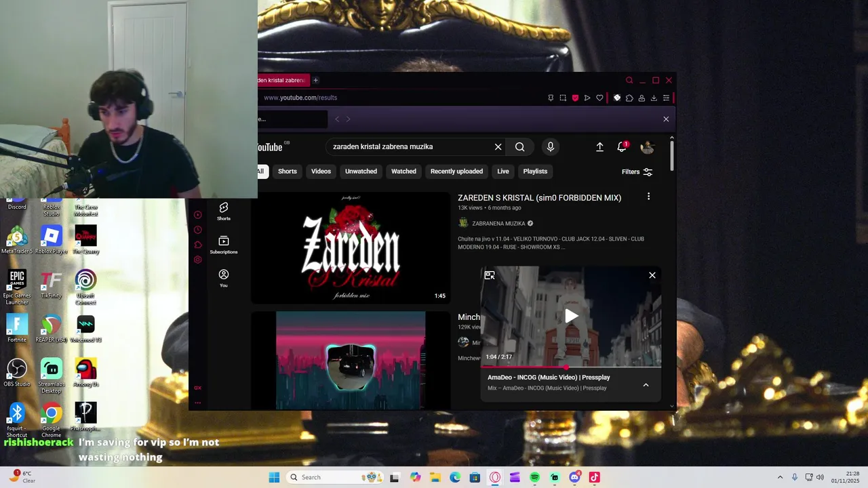Click the GX logo in the browser sidebar
This screenshot has width=868, height=488.
pyautogui.click(x=197, y=388)
